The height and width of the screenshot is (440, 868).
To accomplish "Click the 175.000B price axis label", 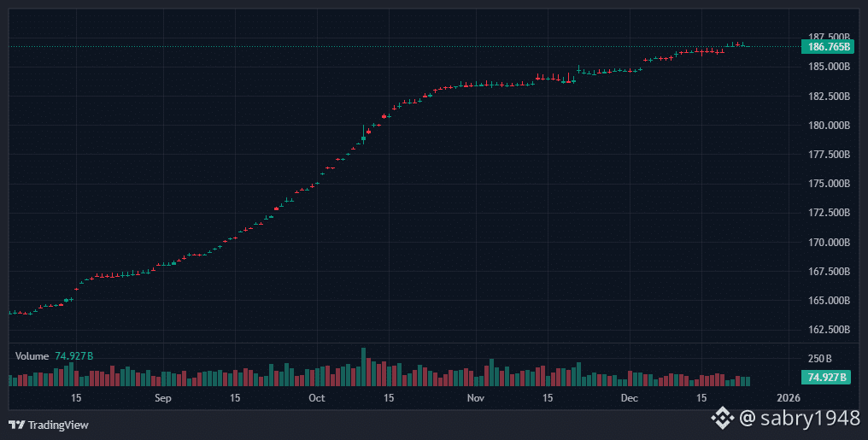I will pyautogui.click(x=829, y=183).
